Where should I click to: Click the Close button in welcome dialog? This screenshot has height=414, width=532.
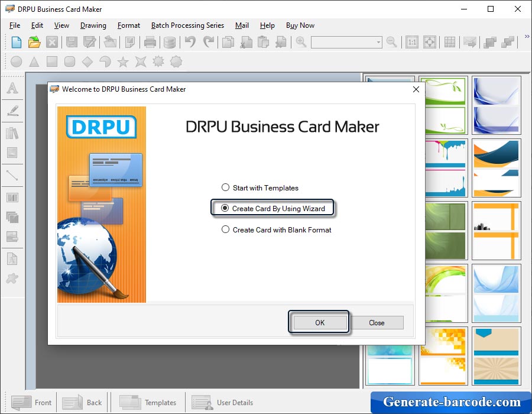coord(377,323)
